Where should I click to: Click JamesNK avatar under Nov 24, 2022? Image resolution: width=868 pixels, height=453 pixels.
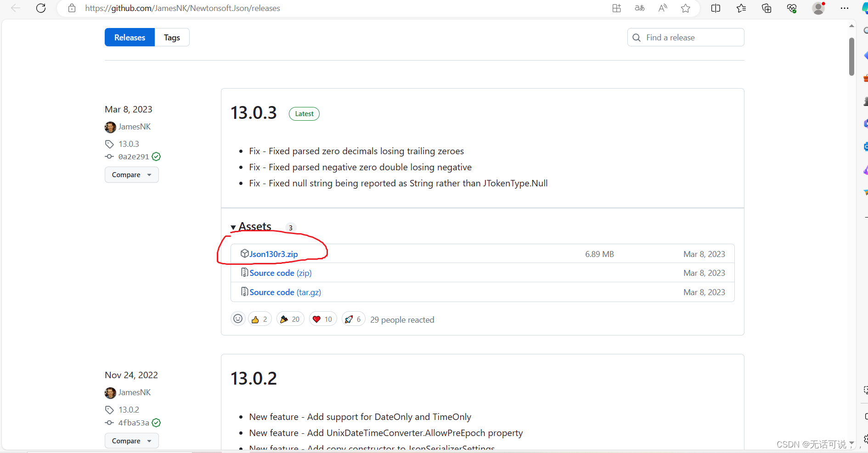[x=110, y=393]
